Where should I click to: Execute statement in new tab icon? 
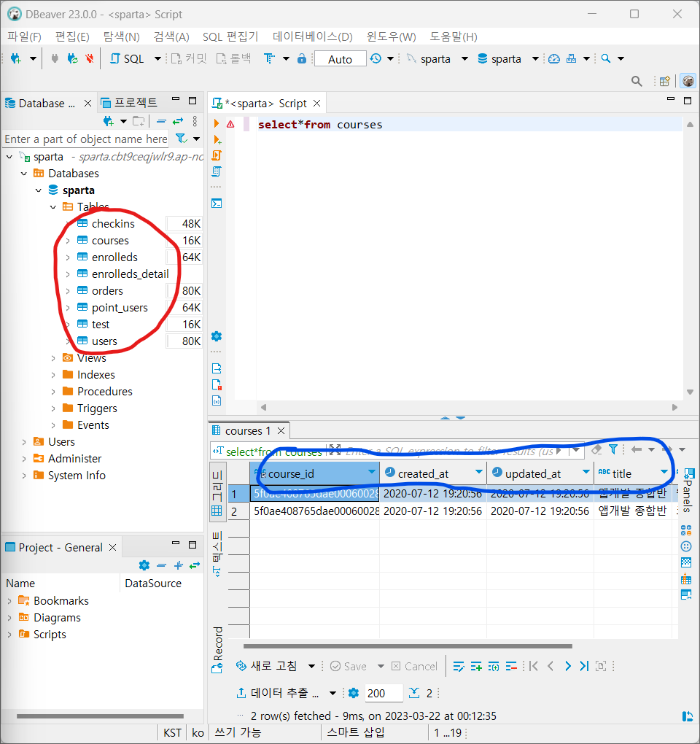tap(217, 139)
